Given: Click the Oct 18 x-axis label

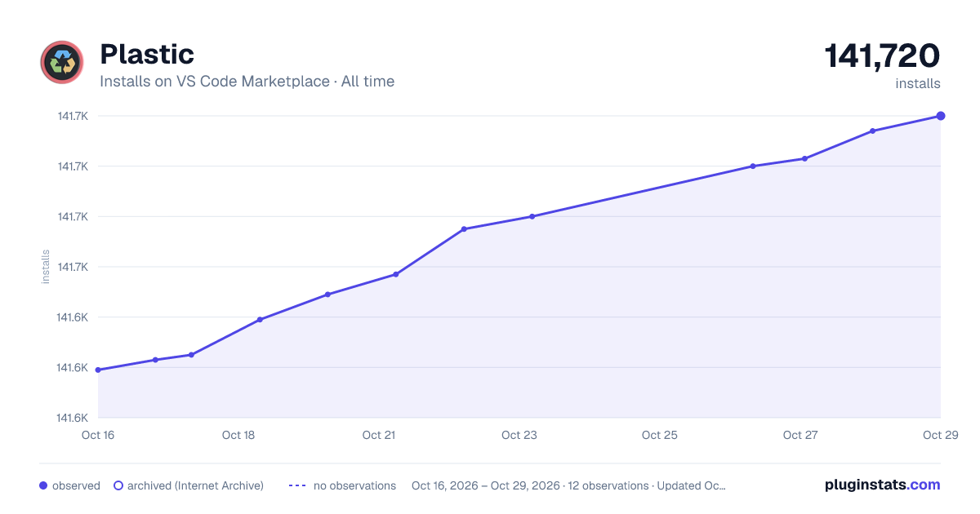Looking at the screenshot, I should pyautogui.click(x=238, y=435).
